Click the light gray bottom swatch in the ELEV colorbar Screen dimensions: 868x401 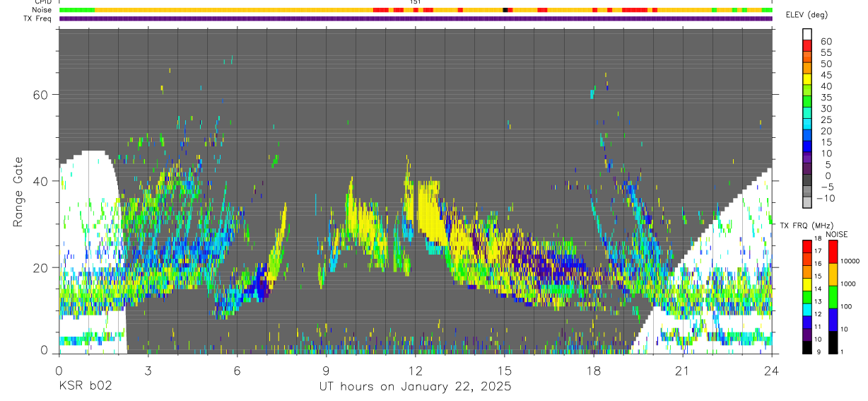[x=807, y=202]
